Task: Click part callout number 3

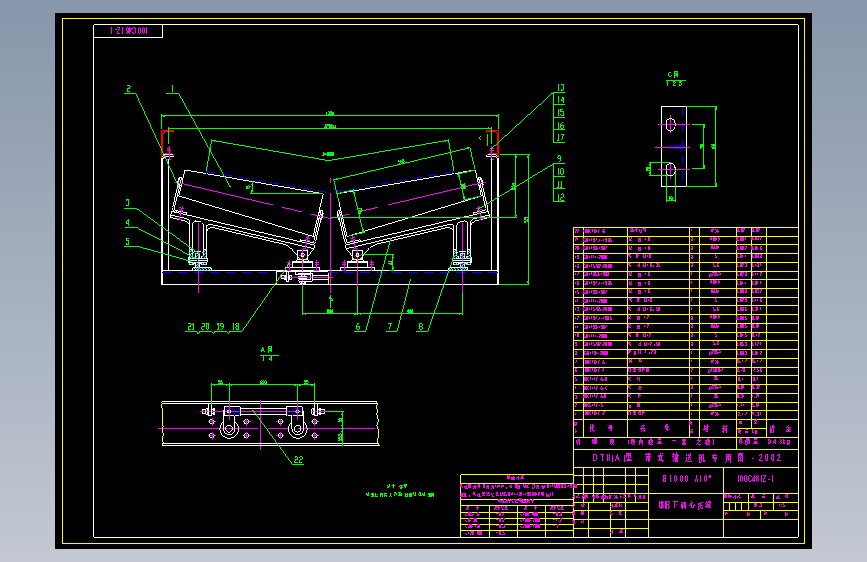Action: tap(128, 203)
